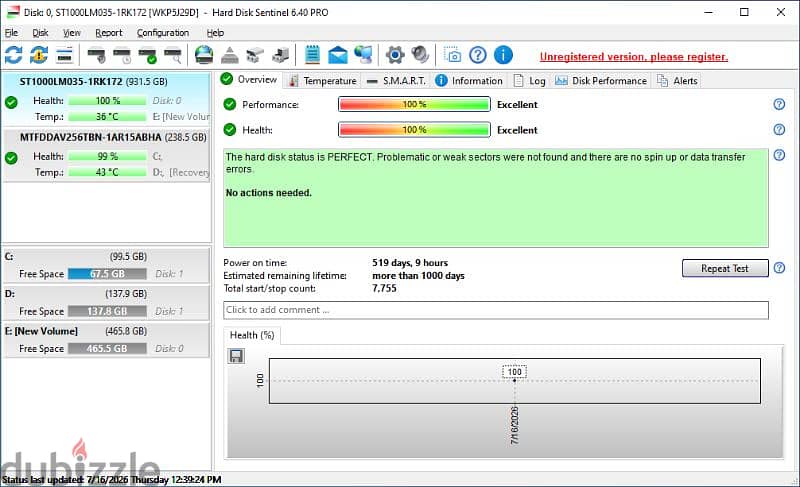Click the 'more than 1000 days' value

tap(418, 275)
